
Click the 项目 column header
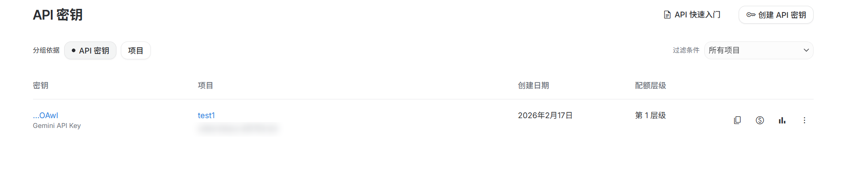[x=206, y=85]
